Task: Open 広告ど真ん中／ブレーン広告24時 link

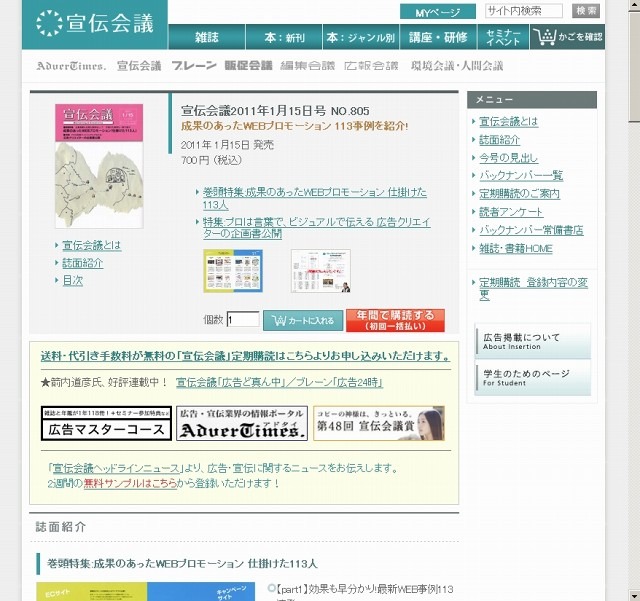Action: pyautogui.click(x=279, y=383)
